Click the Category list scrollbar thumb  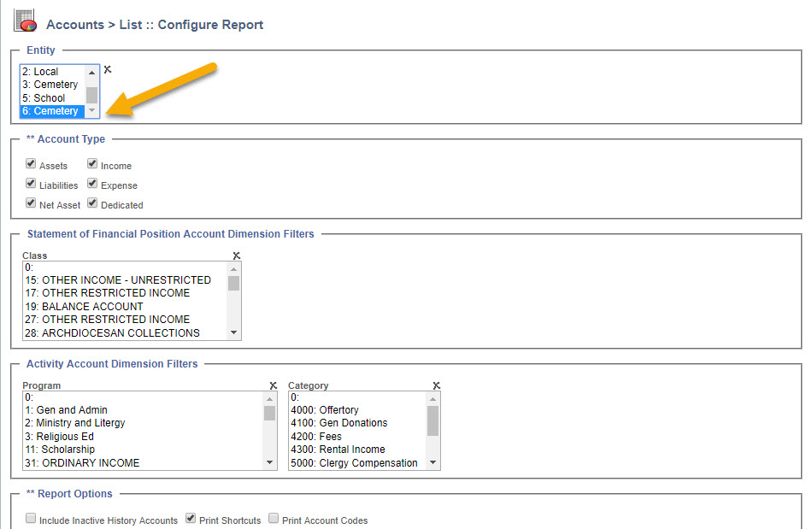tap(433, 420)
